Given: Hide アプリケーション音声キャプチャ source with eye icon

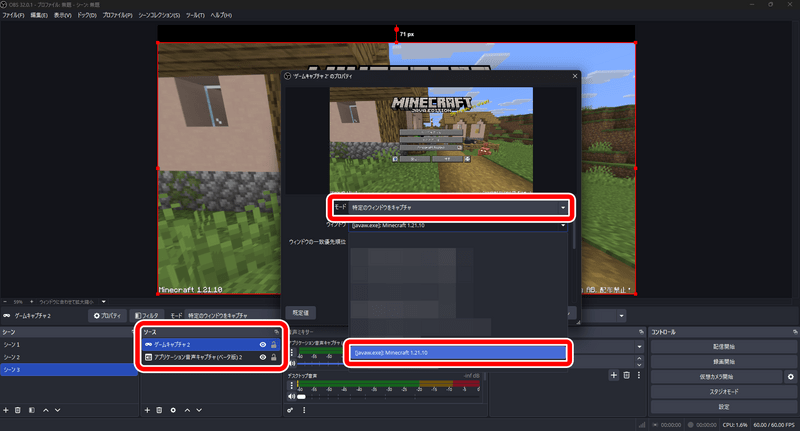Looking at the screenshot, I should click(x=263, y=358).
